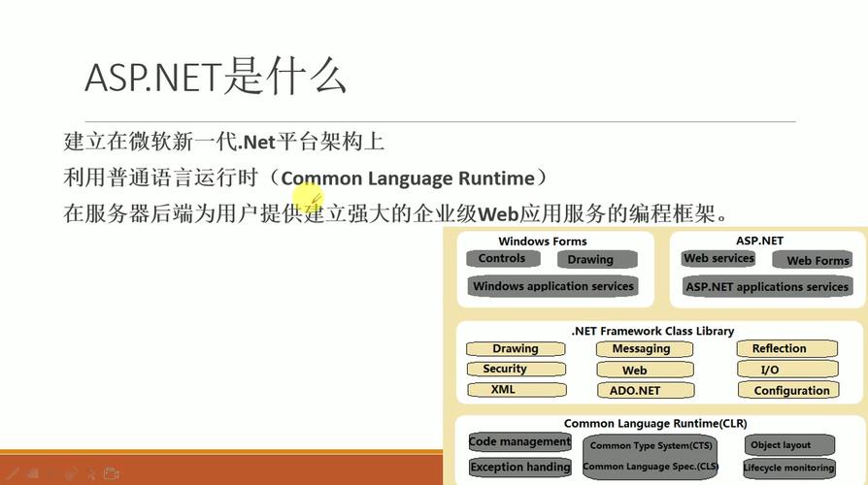
Task: Select the "Code management" box
Action: 519,442
